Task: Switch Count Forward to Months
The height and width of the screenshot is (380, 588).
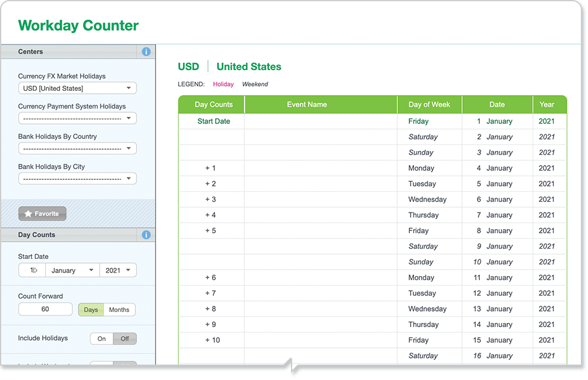Action: pyautogui.click(x=119, y=310)
